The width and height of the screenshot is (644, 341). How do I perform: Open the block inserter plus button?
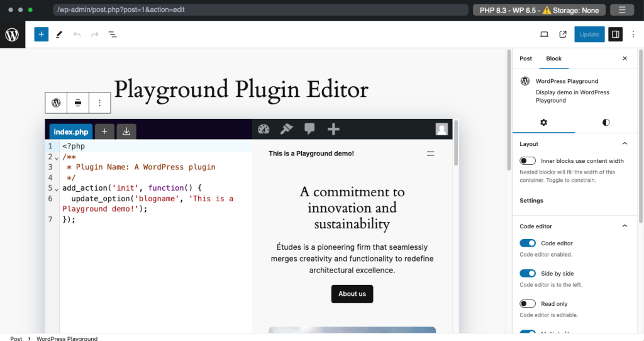[41, 35]
